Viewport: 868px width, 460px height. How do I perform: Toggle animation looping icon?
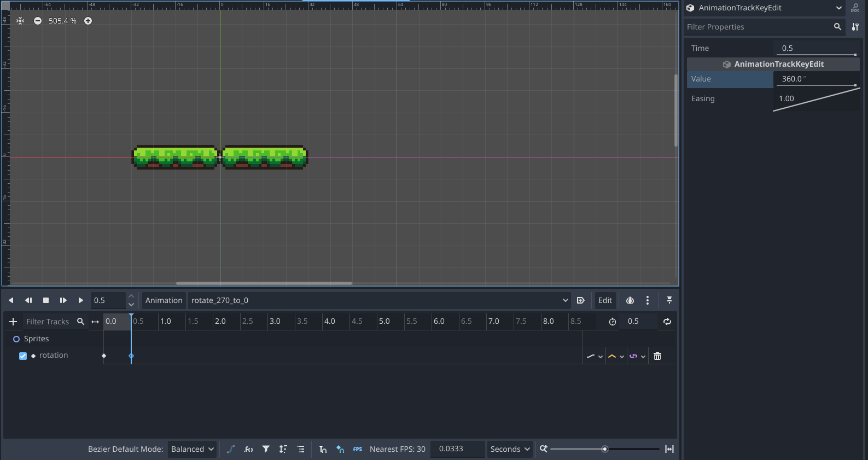tap(667, 322)
